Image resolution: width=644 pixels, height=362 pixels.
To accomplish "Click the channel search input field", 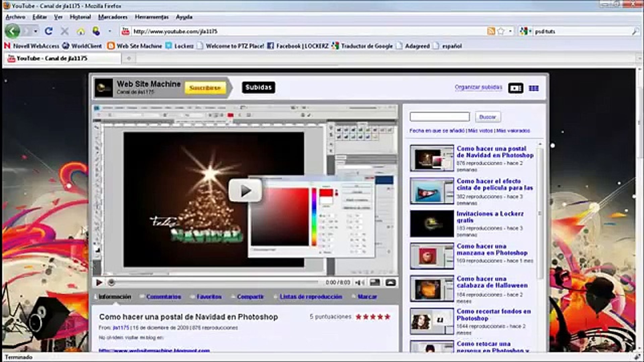I will (x=439, y=117).
